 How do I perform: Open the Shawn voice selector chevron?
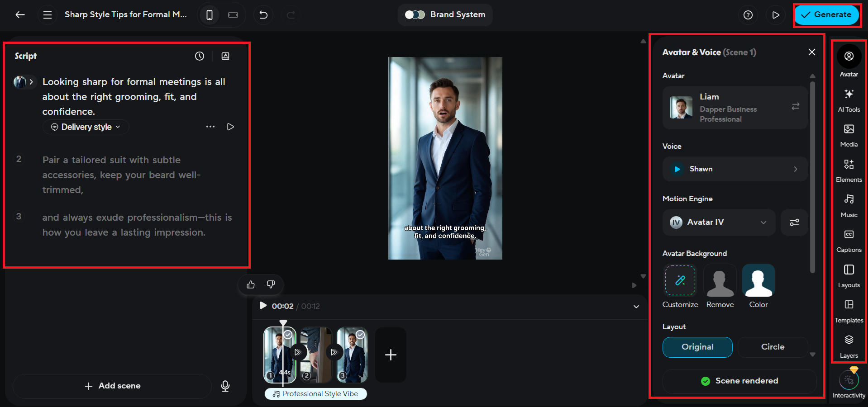(x=796, y=169)
